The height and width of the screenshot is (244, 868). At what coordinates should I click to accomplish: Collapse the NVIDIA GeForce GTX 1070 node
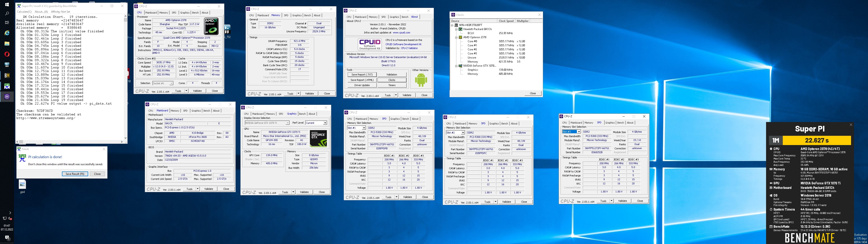(x=456, y=66)
